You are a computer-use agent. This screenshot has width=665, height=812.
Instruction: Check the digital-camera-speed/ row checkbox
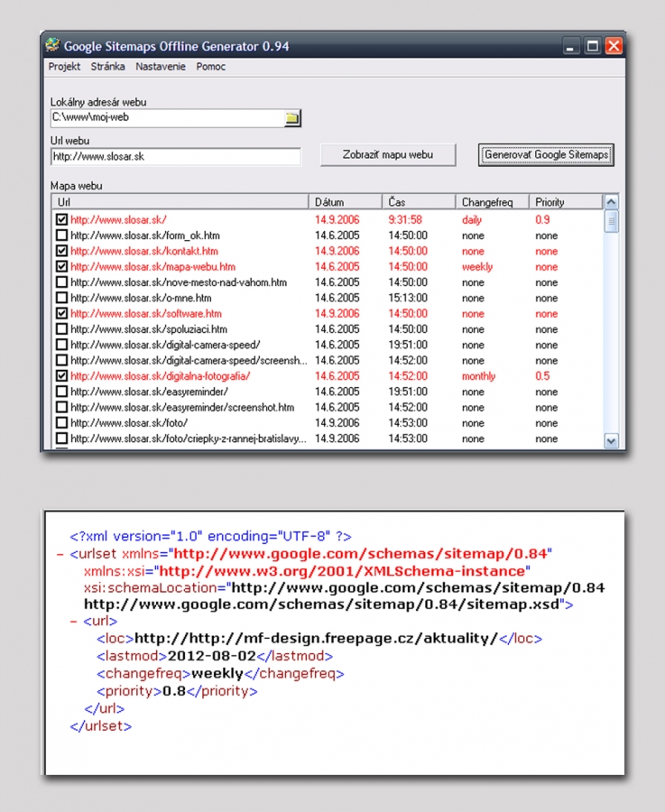click(61, 345)
